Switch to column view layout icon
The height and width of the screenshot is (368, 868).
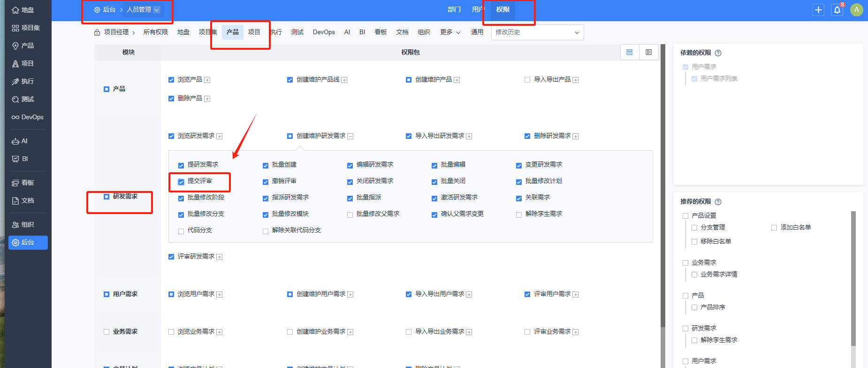(x=648, y=52)
